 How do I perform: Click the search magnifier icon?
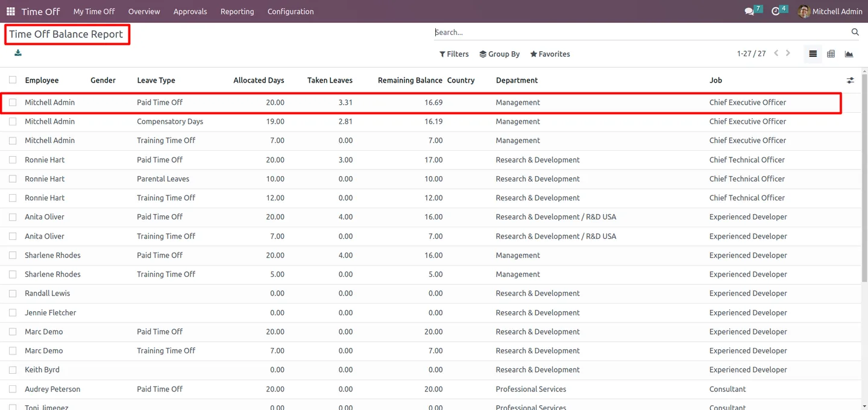click(x=855, y=32)
